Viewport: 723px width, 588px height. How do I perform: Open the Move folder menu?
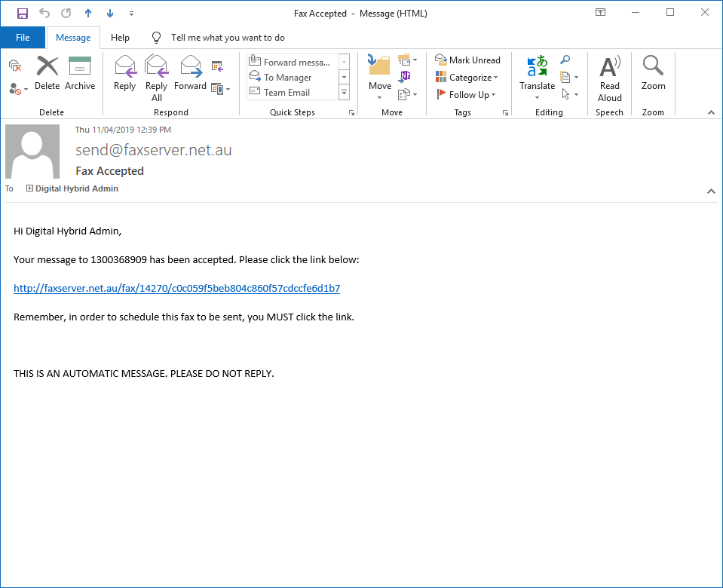click(379, 77)
